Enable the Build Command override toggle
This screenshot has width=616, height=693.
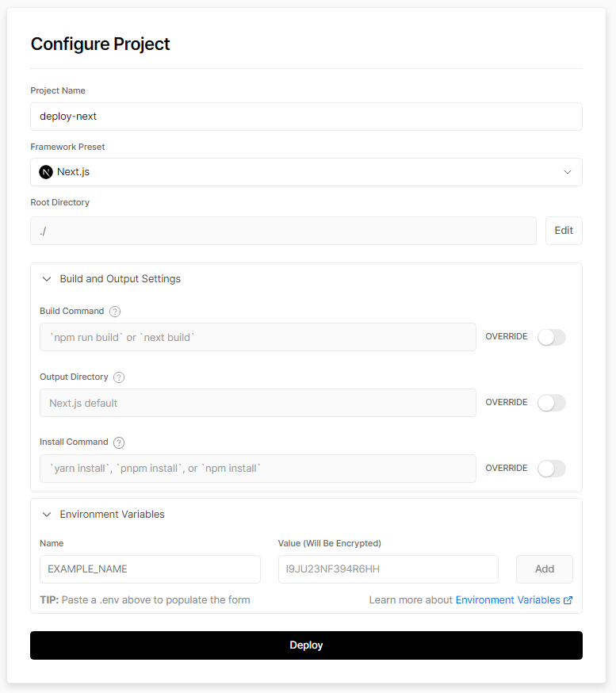point(551,337)
